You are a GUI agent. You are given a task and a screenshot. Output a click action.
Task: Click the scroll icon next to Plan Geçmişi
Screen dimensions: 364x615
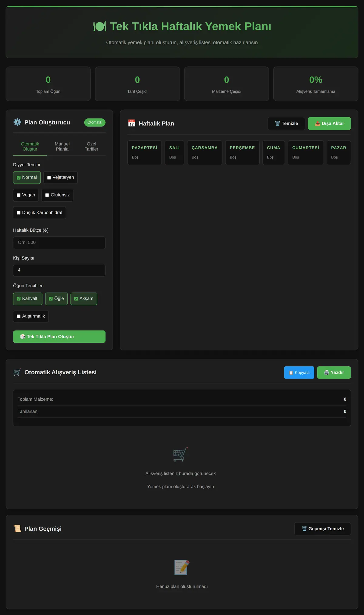coord(17,528)
